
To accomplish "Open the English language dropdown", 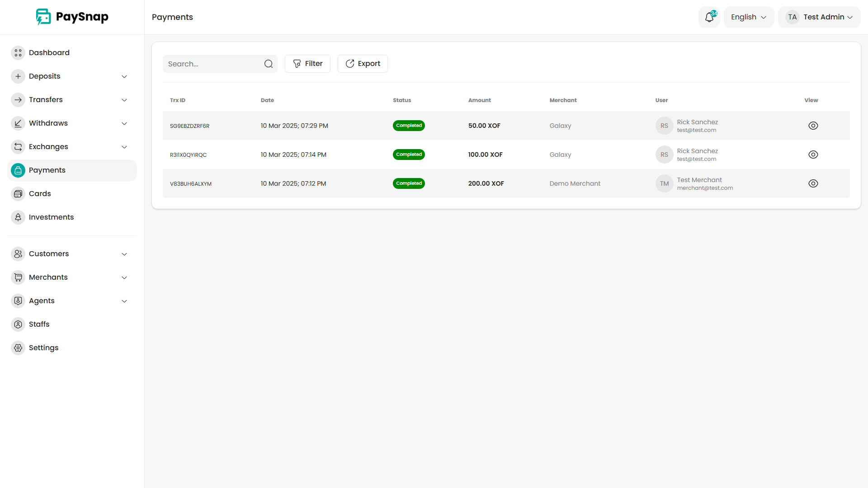I will 749,17.
